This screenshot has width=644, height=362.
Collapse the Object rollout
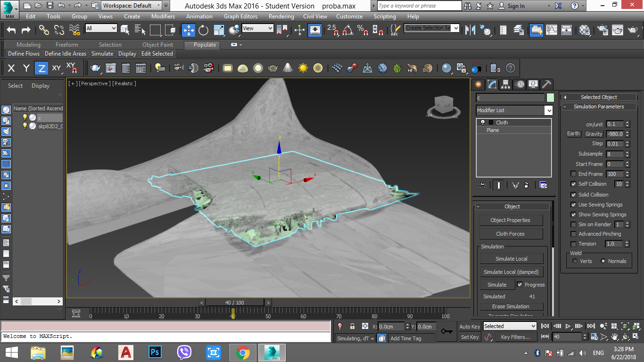coord(512,206)
